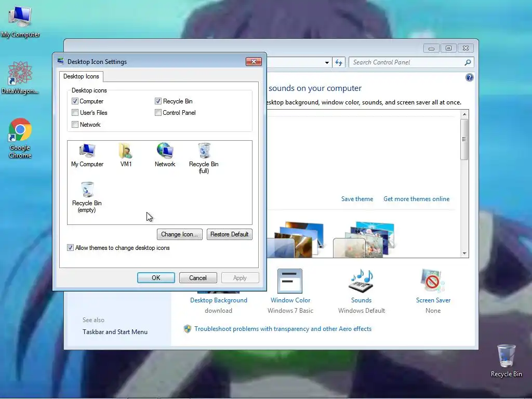
Task: Select the VM1 user folder icon in preview
Action: click(126, 155)
